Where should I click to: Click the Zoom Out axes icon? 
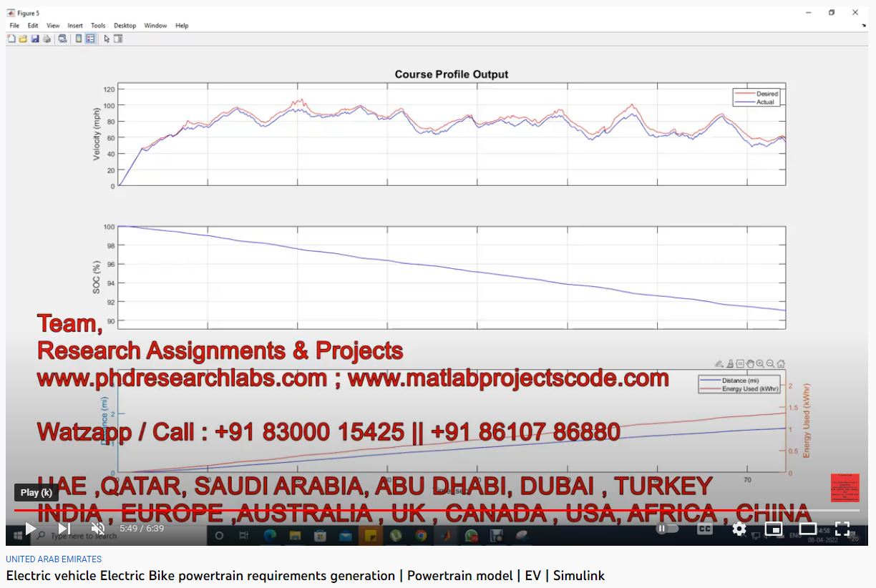(x=770, y=363)
